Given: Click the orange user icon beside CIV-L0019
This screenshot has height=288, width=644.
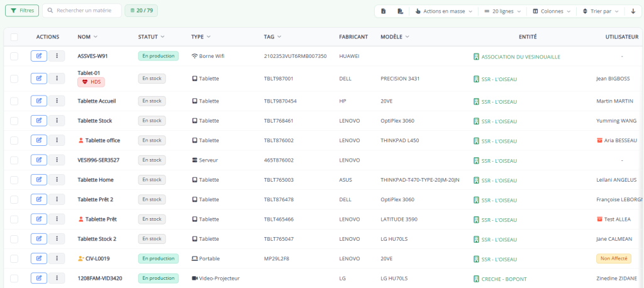Looking at the screenshot, I should coord(80,258).
